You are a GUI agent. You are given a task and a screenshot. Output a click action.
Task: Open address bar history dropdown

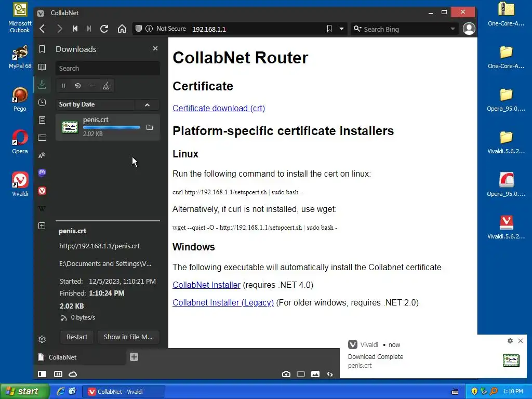341,29
